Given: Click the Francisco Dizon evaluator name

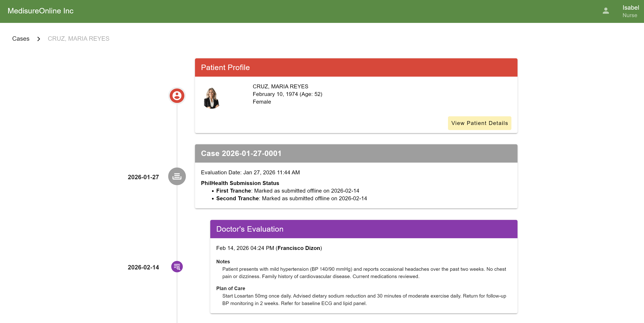Looking at the screenshot, I should point(299,248).
